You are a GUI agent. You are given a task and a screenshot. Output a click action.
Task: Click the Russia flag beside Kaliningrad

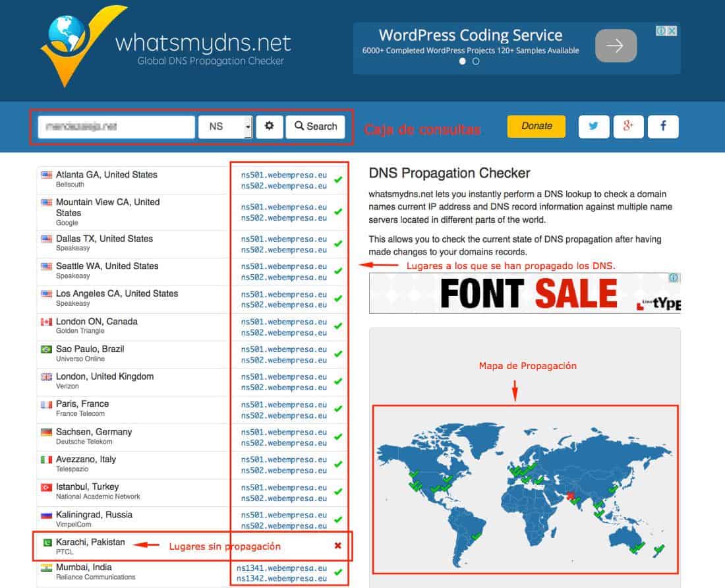[x=46, y=515]
